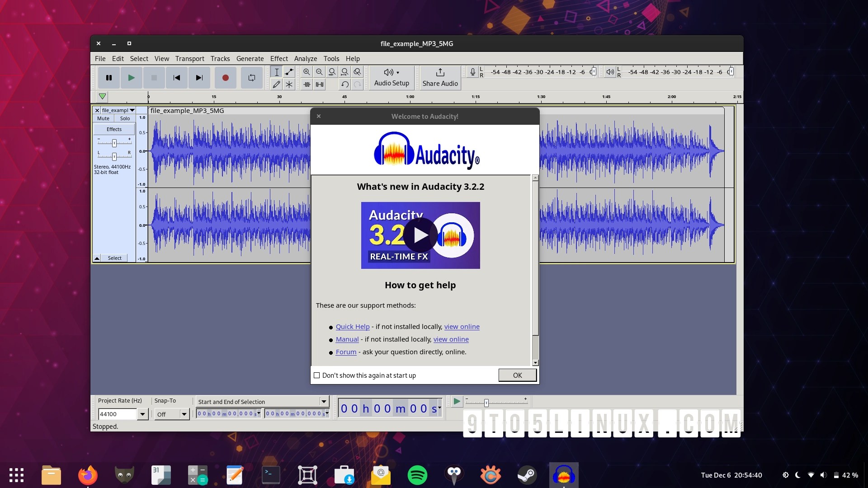Check 'Don't show this again at start up'
The width and height of the screenshot is (868, 488).
pyautogui.click(x=317, y=375)
